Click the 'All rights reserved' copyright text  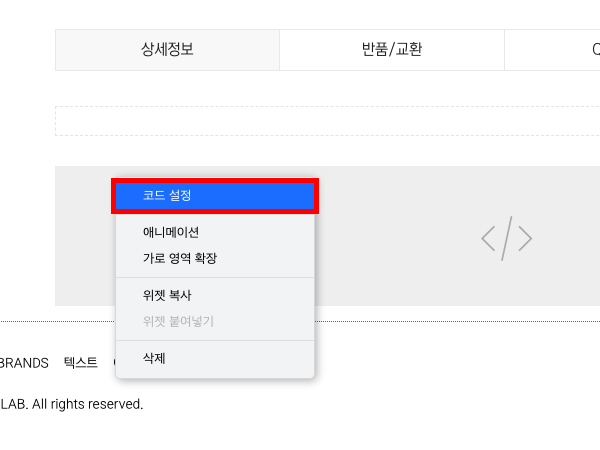(72, 404)
